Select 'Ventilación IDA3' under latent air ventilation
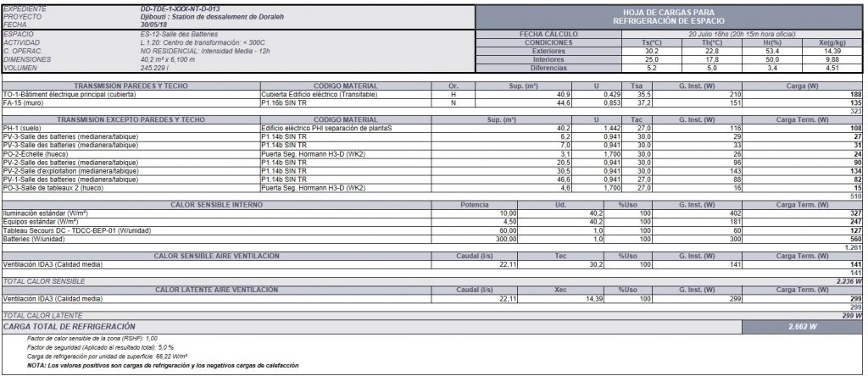Screen dimensions: 868x376 53,299
